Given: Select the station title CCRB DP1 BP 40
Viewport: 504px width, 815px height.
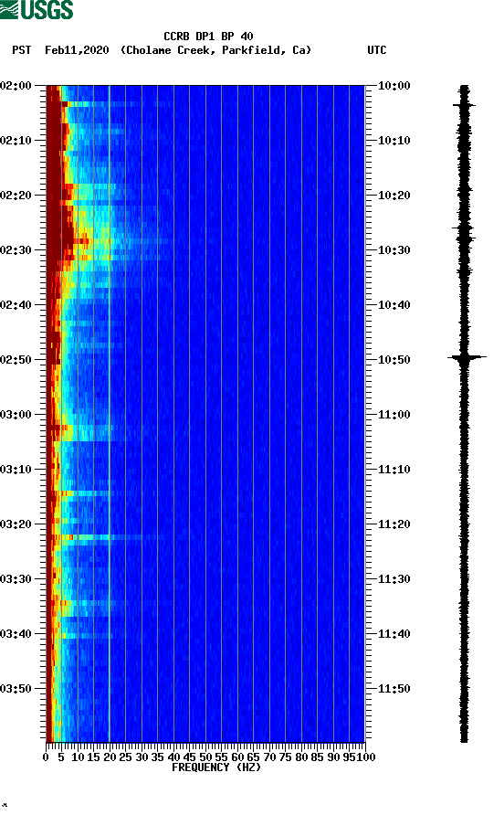Looking at the screenshot, I should (208, 37).
